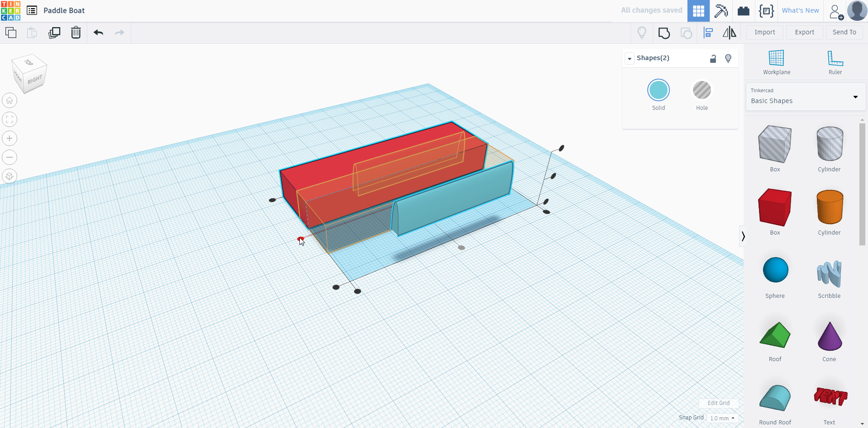The image size is (868, 428).
Task: Click the Duplicate and repeat icon
Action: point(54,33)
